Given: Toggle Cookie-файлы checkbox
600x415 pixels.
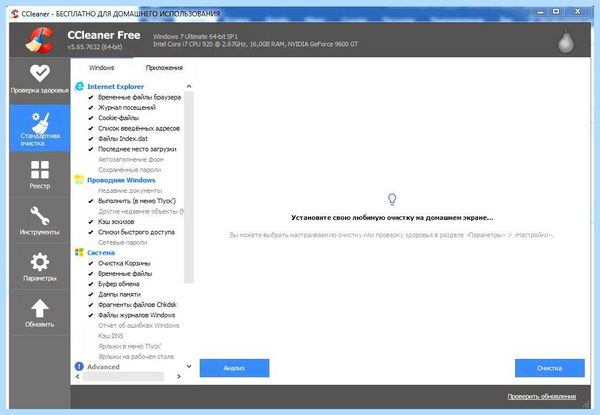Looking at the screenshot, I should click(x=91, y=118).
